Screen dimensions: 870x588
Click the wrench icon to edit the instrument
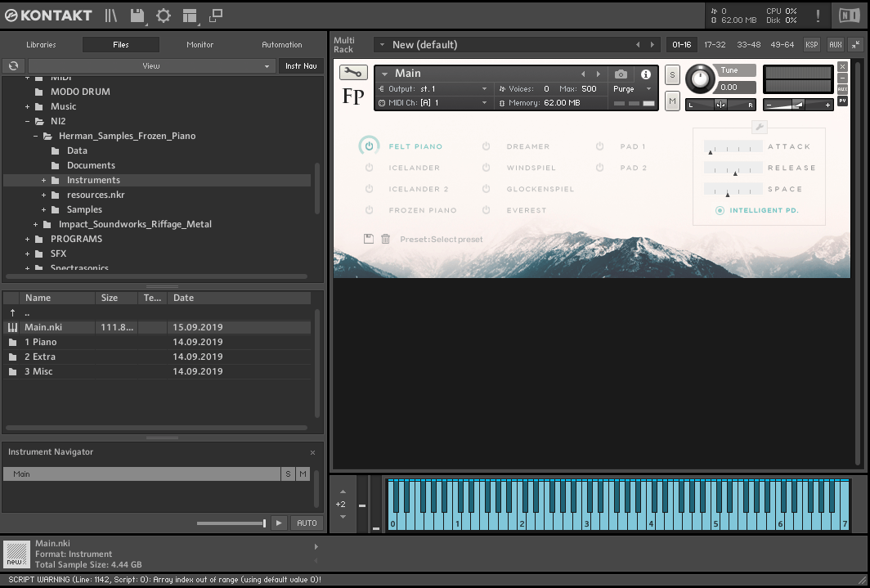(x=352, y=73)
